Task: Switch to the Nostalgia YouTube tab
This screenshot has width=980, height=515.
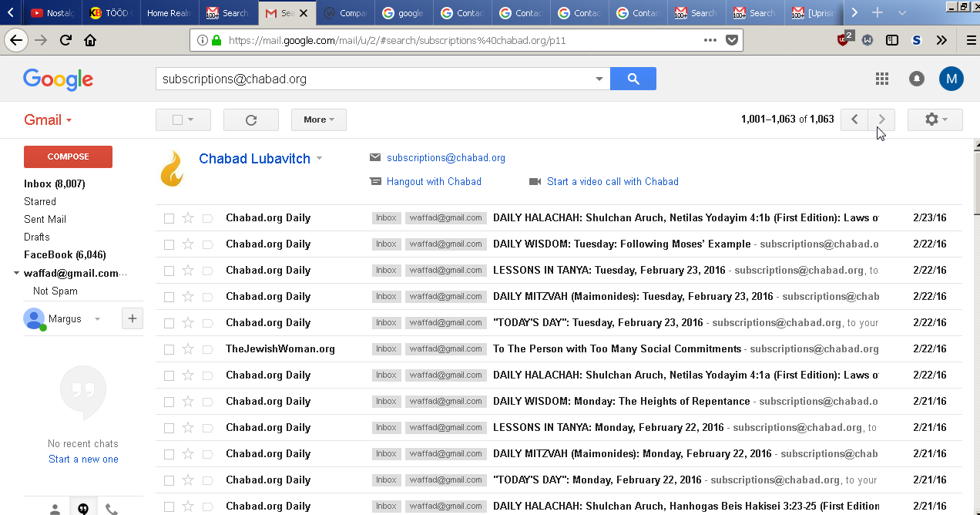Action: pyautogui.click(x=52, y=12)
